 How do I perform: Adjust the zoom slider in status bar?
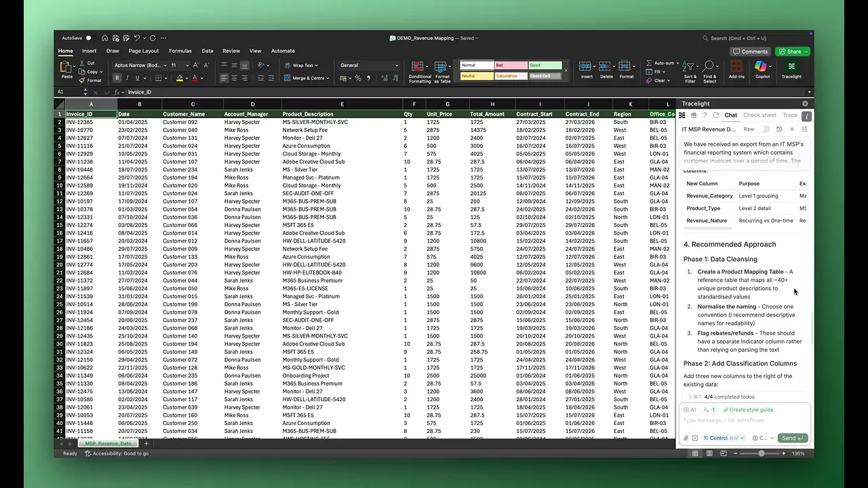762,453
